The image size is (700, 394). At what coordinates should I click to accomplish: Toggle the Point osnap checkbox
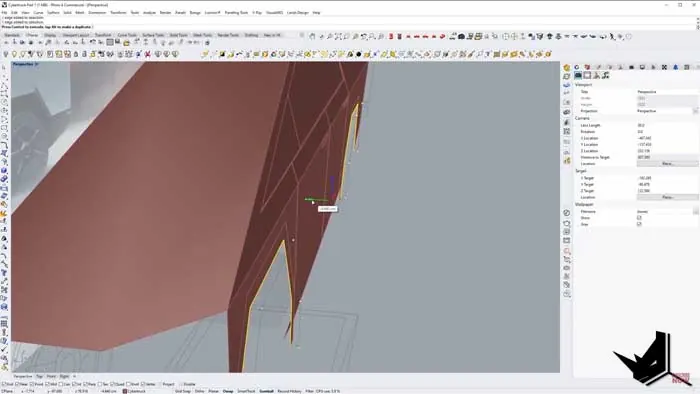point(32,384)
